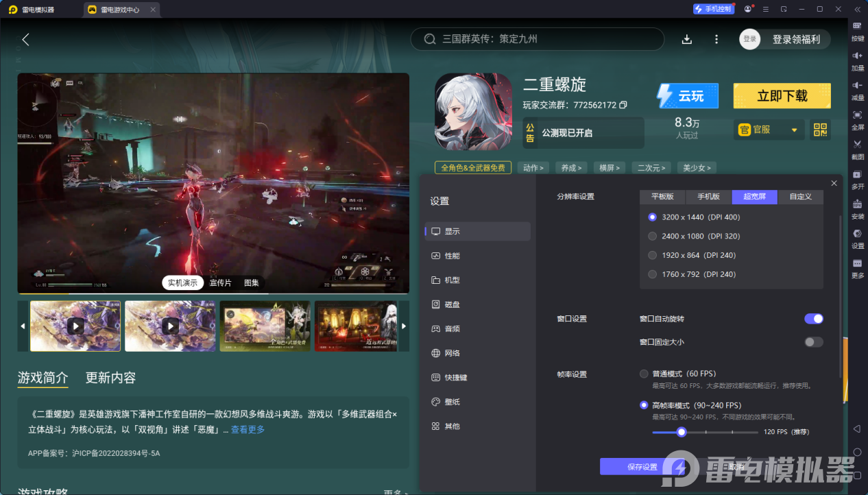This screenshot has width=868, height=495.
Task: Open the 动作 tag
Action: (x=533, y=167)
